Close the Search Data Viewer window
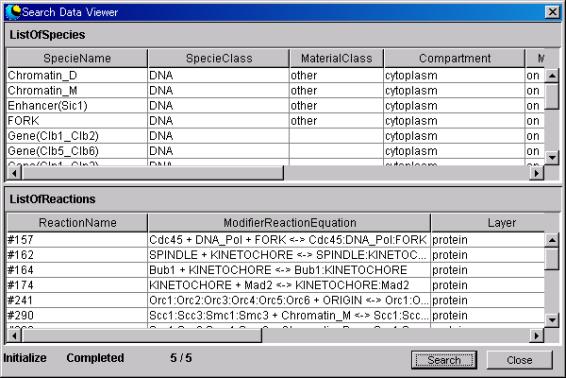The image size is (566, 378). 552,12
